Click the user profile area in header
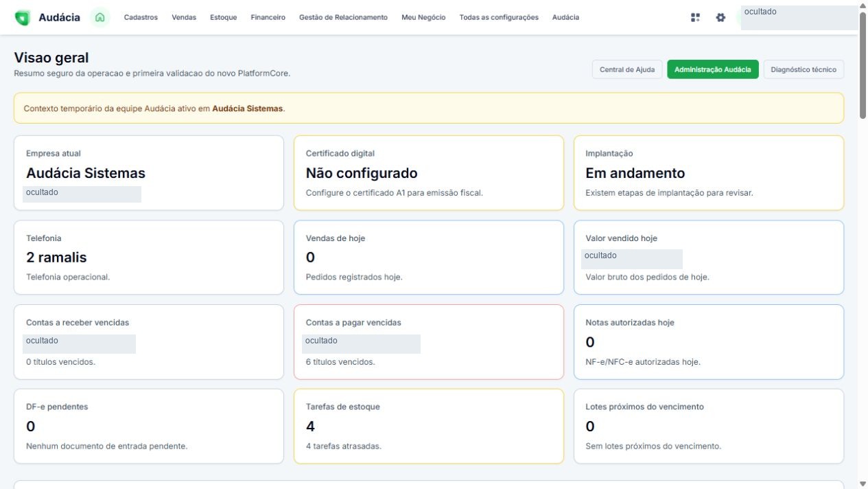 (x=799, y=18)
